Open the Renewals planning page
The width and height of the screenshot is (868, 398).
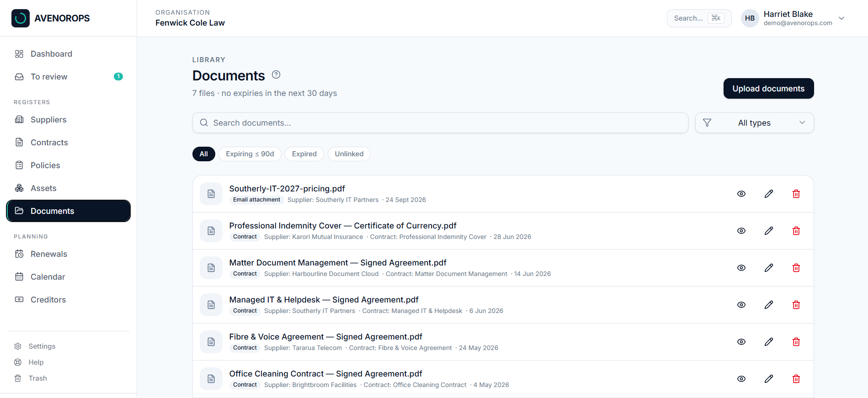[x=69, y=254]
